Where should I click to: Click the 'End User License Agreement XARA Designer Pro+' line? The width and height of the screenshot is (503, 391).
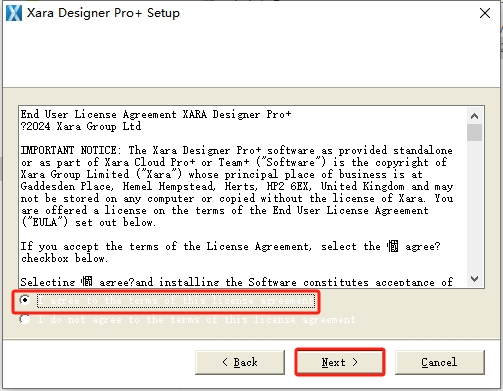point(156,114)
